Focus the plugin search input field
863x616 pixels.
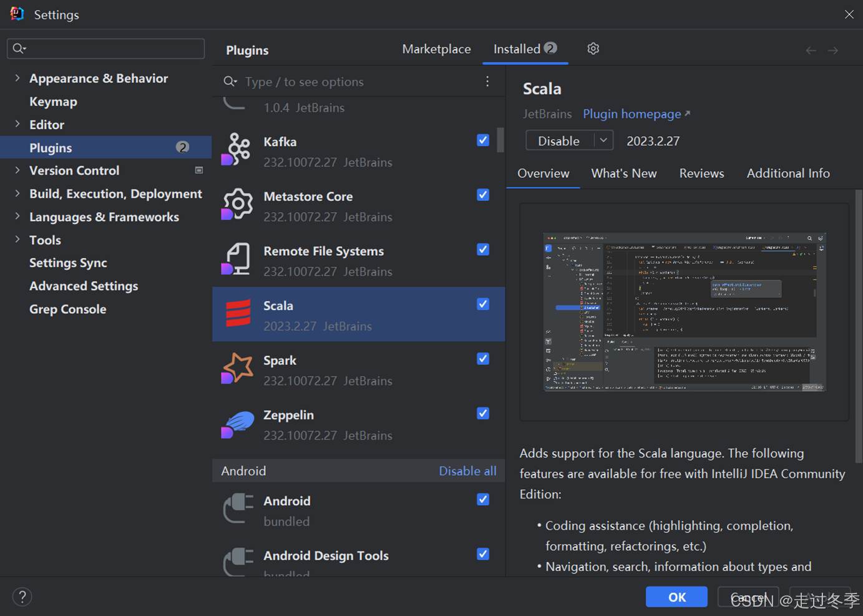click(359, 82)
